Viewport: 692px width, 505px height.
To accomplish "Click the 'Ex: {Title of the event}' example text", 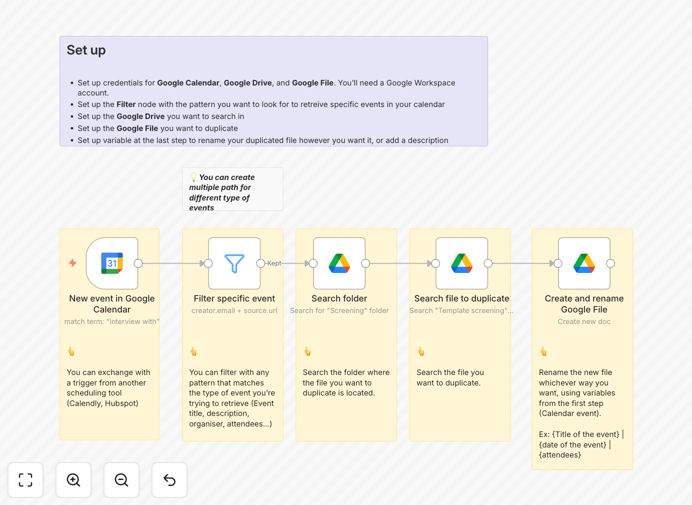I will coord(581,445).
